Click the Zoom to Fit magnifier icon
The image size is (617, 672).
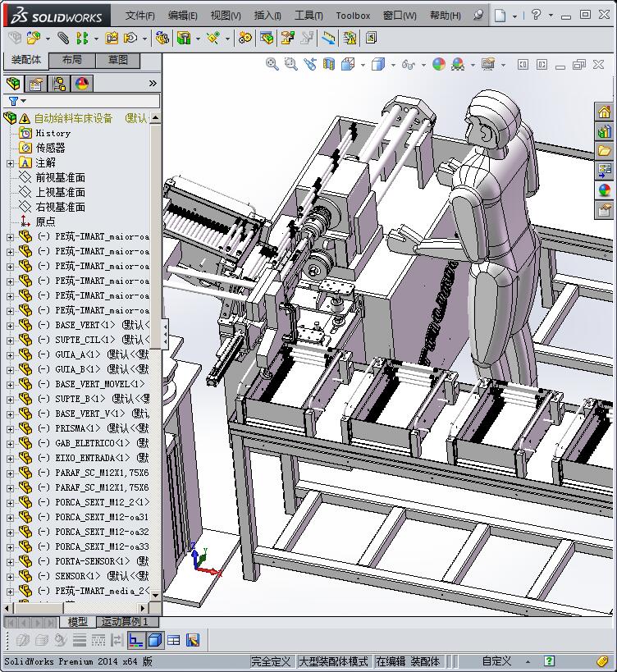272,64
